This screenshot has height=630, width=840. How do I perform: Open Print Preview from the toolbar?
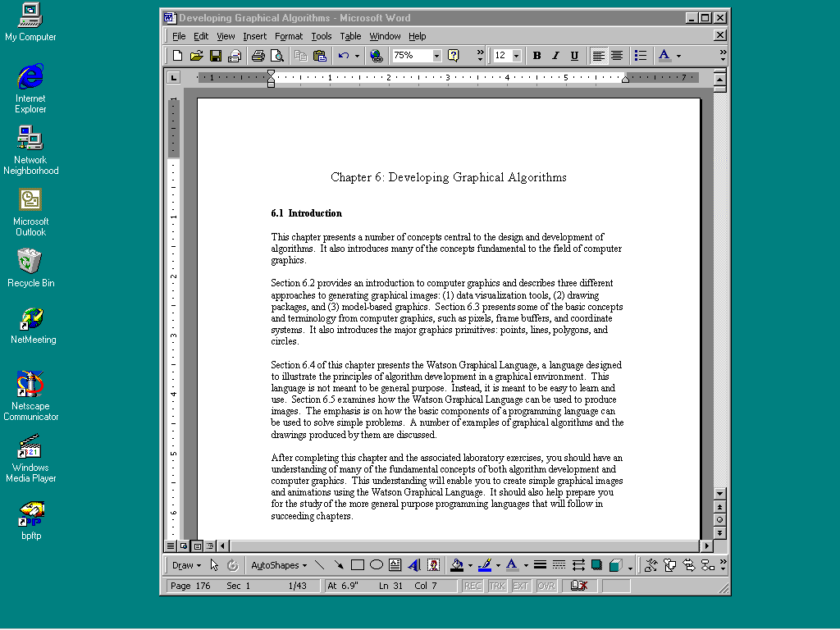(x=277, y=56)
